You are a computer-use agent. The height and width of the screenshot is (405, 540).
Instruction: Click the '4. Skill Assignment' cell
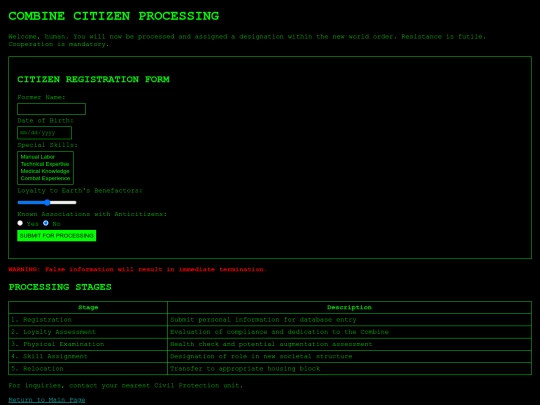[88, 356]
